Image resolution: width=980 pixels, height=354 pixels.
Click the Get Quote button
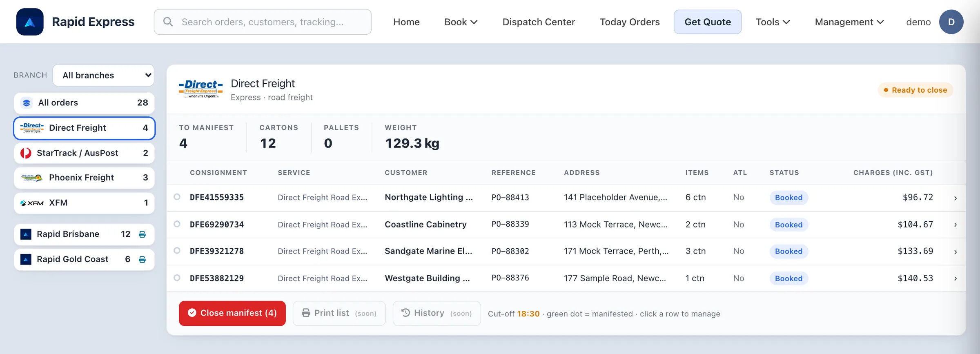tap(708, 22)
